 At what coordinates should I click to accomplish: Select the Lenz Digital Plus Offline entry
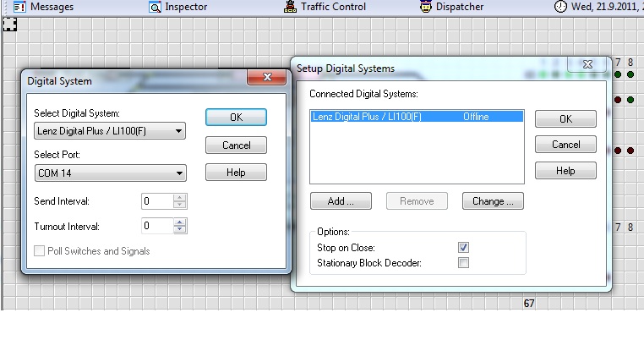pyautogui.click(x=416, y=117)
